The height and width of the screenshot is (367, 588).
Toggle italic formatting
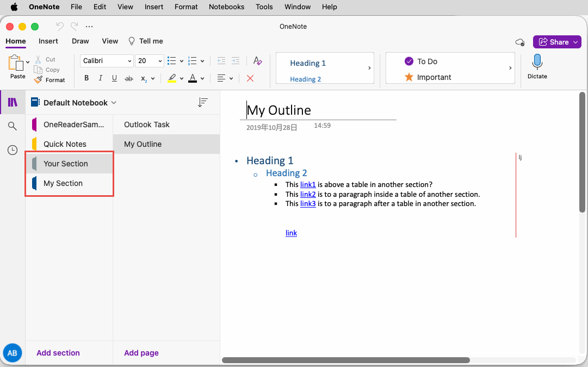point(100,78)
